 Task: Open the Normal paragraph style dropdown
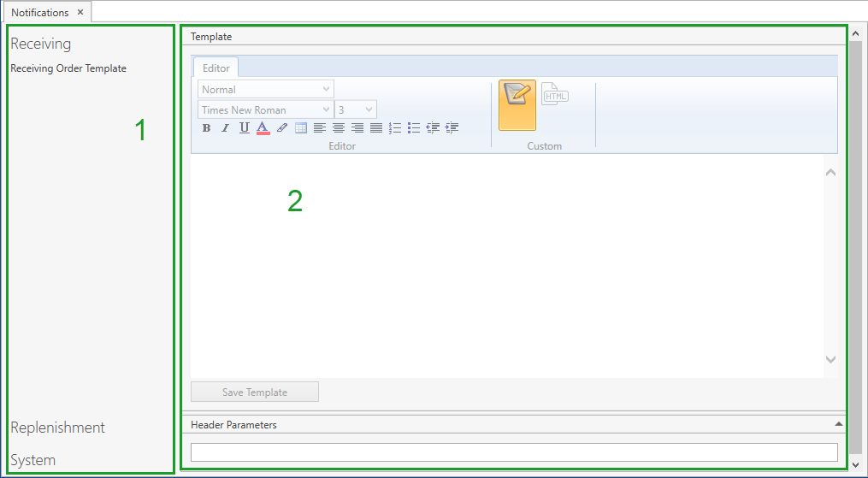[x=266, y=90]
